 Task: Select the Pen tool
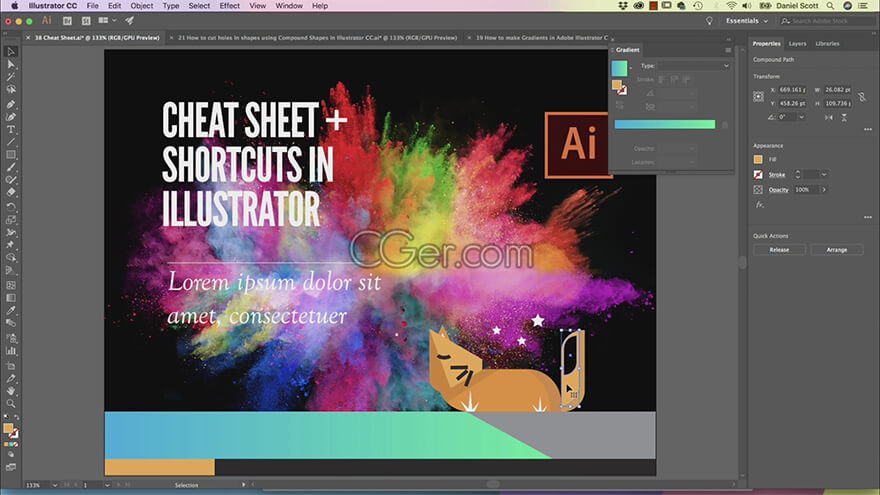coord(11,104)
